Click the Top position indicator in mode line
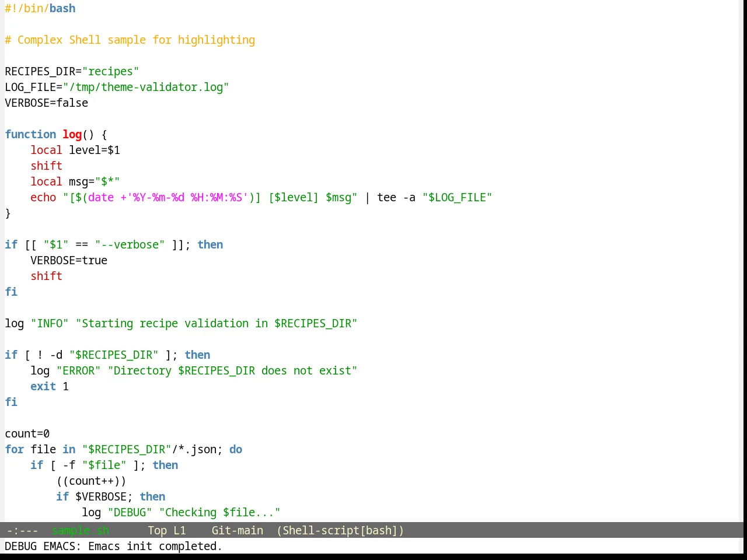 (x=157, y=530)
